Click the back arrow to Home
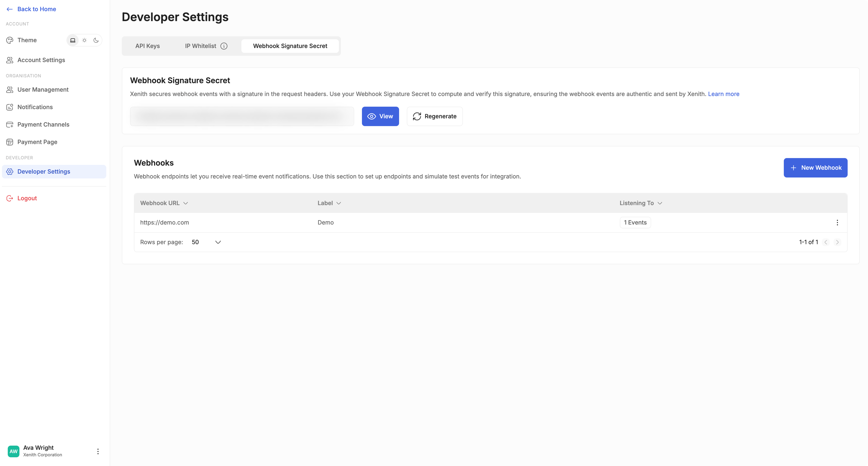 point(9,9)
